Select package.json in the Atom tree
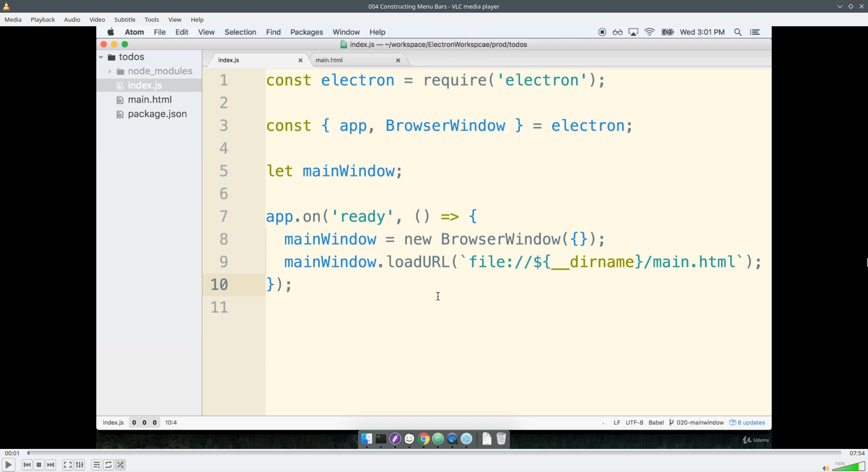Screen dimensions: 868x472 pos(157,114)
